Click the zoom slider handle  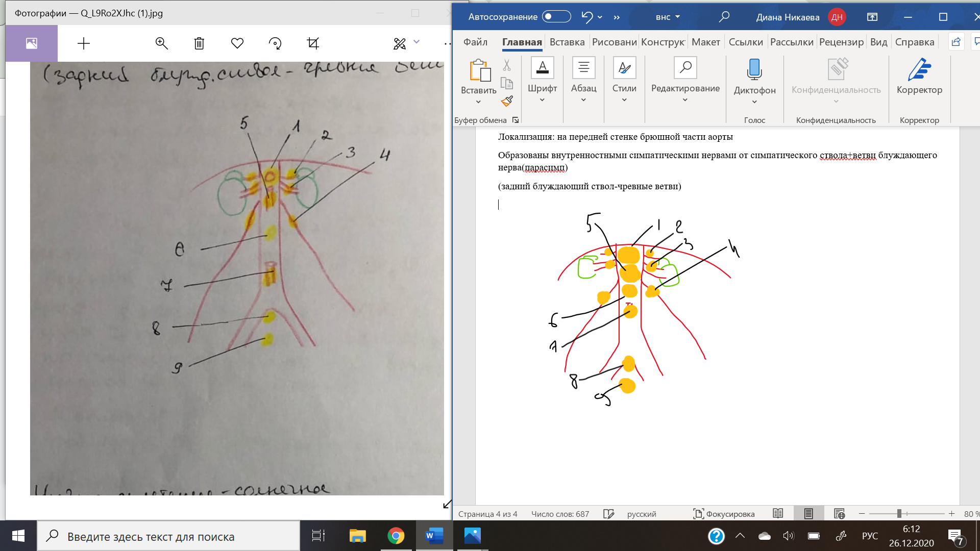[x=899, y=514]
